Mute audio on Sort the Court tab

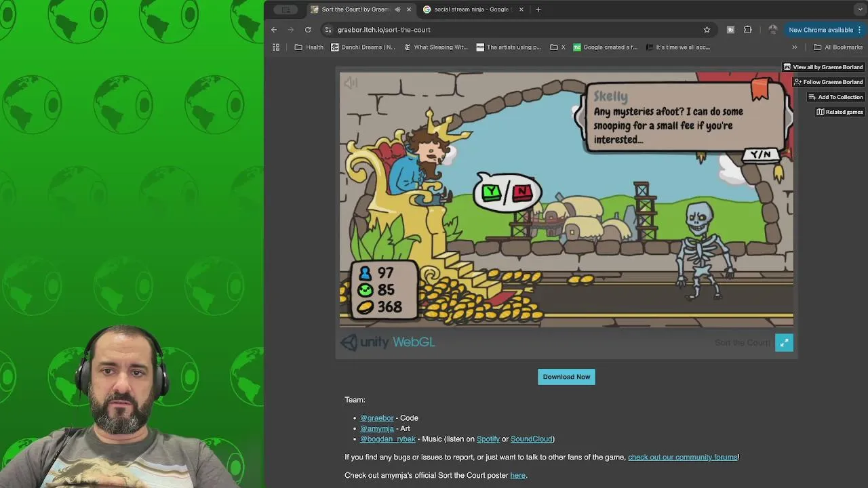tap(397, 9)
